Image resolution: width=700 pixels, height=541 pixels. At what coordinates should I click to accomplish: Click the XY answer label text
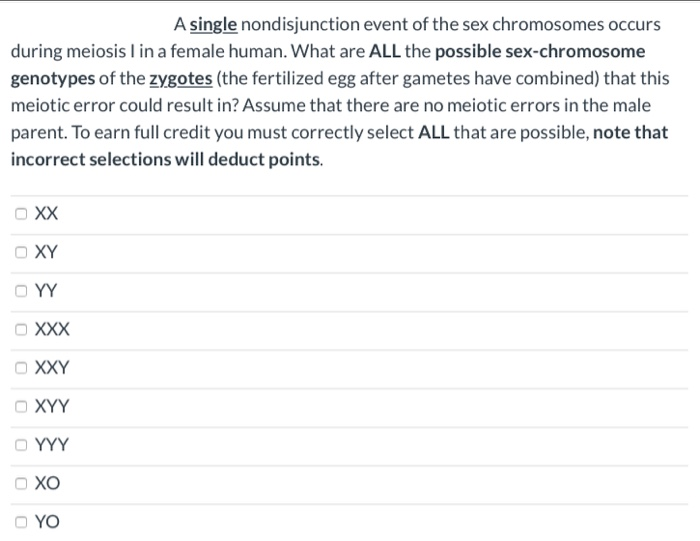(46, 252)
